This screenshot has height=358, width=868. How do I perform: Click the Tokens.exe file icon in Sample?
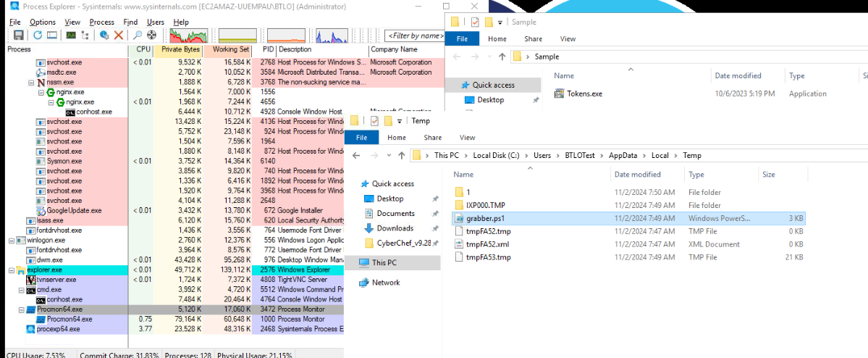(559, 93)
